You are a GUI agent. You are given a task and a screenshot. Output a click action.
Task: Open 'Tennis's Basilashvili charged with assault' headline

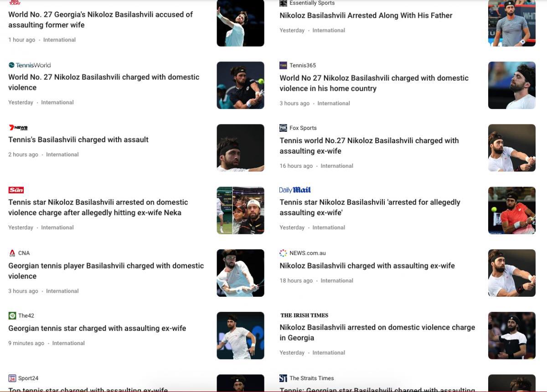tap(78, 140)
